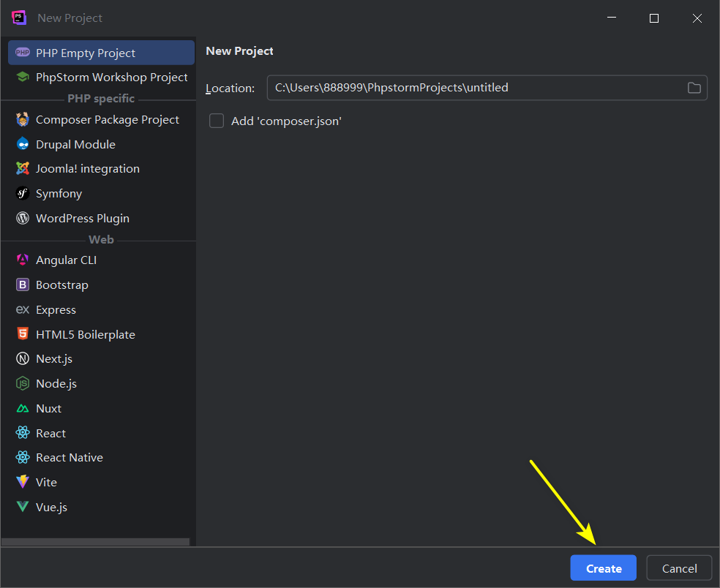Minimize the New Project window
Viewport: 720px width, 588px height.
611,18
